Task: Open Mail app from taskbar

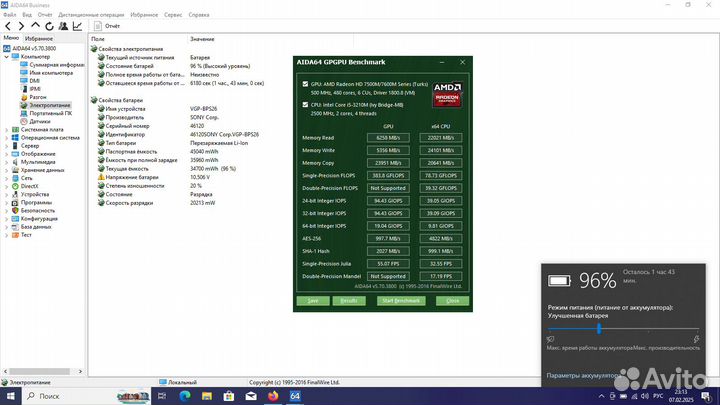Action: 251,396
